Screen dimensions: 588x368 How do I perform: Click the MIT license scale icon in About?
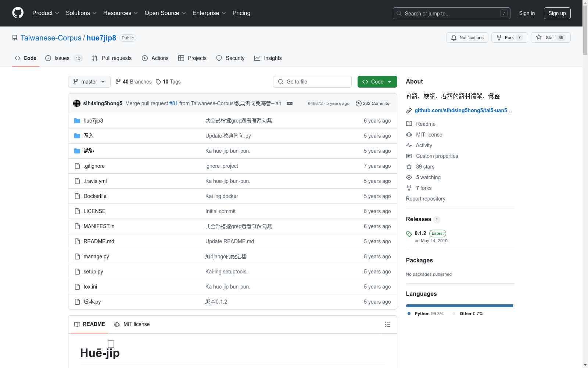(x=409, y=135)
